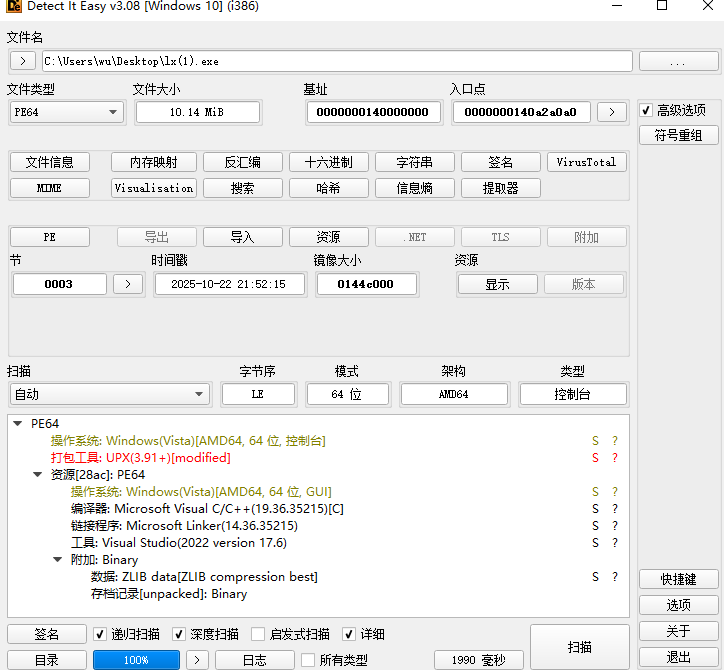724x670 pixels.
Task: Click the ? marker on Windows(Vista) 控制台 row
Action: (615, 441)
